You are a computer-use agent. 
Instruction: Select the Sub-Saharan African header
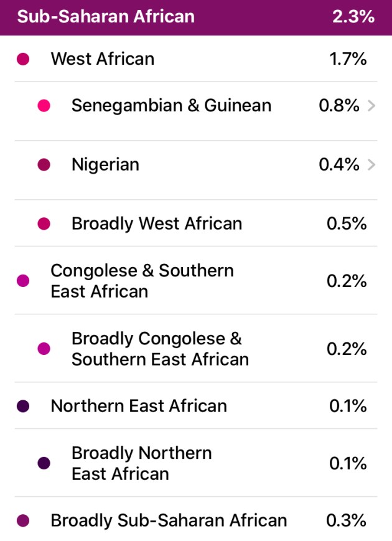106,17
